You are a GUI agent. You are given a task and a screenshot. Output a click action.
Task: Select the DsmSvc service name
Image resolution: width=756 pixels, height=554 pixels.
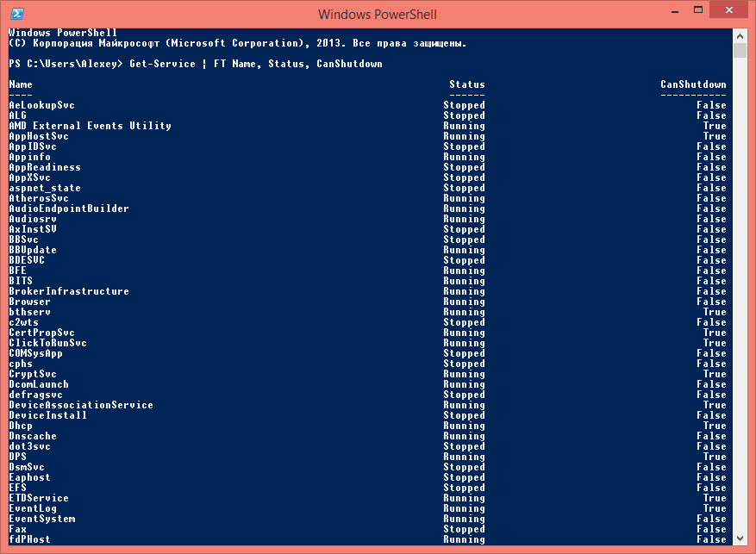(x=27, y=467)
